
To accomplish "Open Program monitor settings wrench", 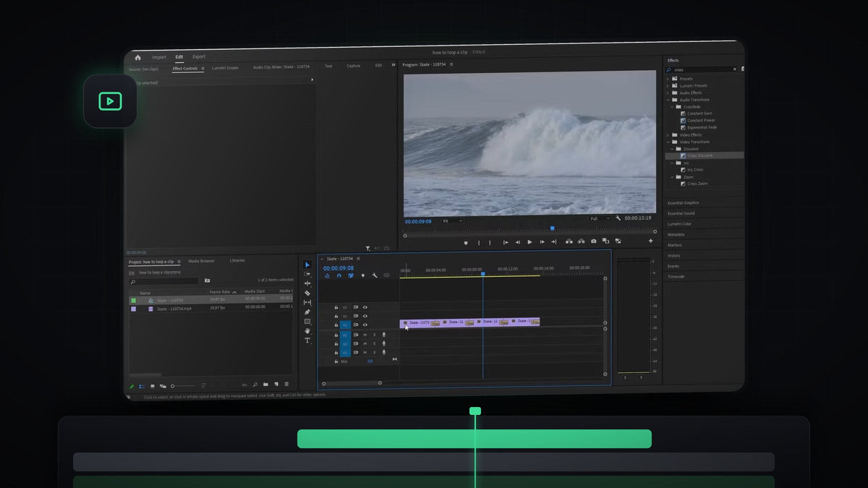I will pos(618,218).
